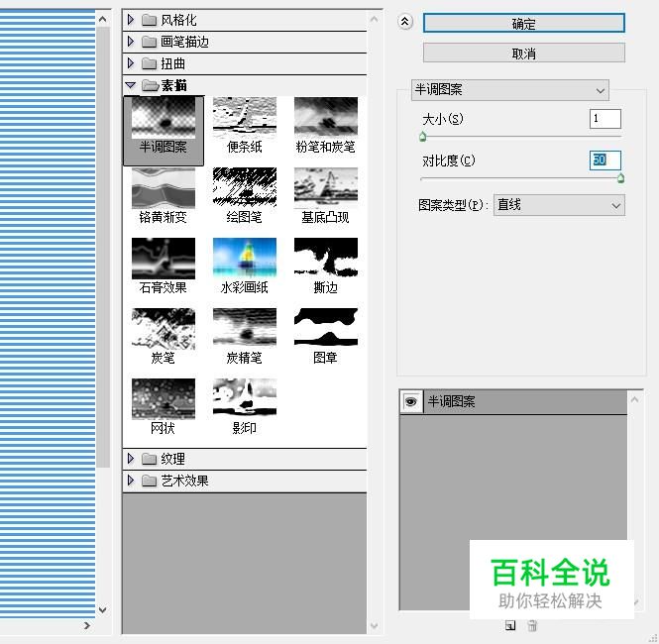The width and height of the screenshot is (659, 644).
Task: Click the open 素描 folder icon
Action: tap(150, 85)
